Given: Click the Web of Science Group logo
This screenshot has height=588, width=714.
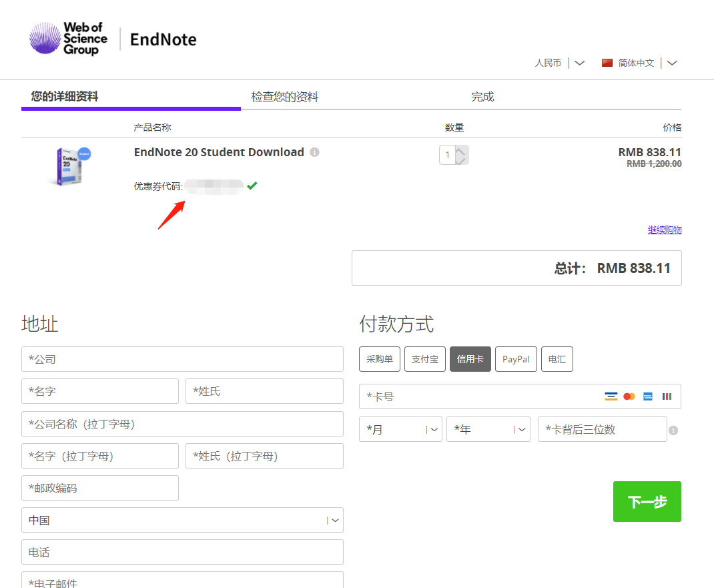Looking at the screenshot, I should [68, 39].
